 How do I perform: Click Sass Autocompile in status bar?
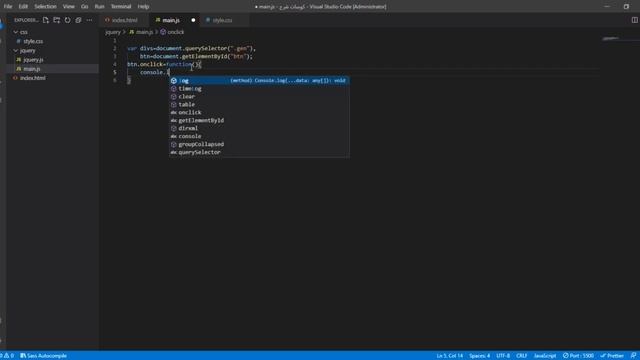tap(43, 356)
